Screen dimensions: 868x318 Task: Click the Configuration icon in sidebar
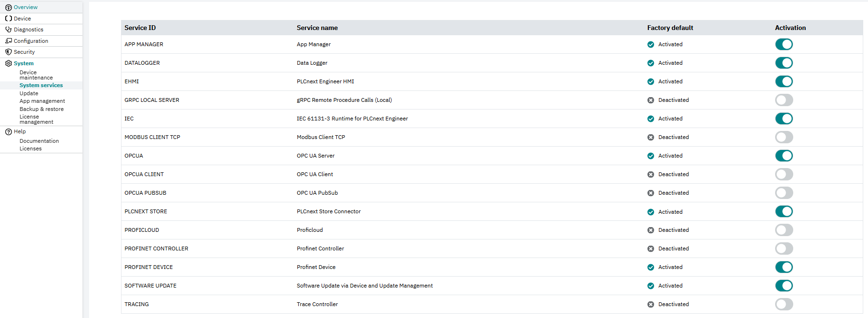(8, 41)
